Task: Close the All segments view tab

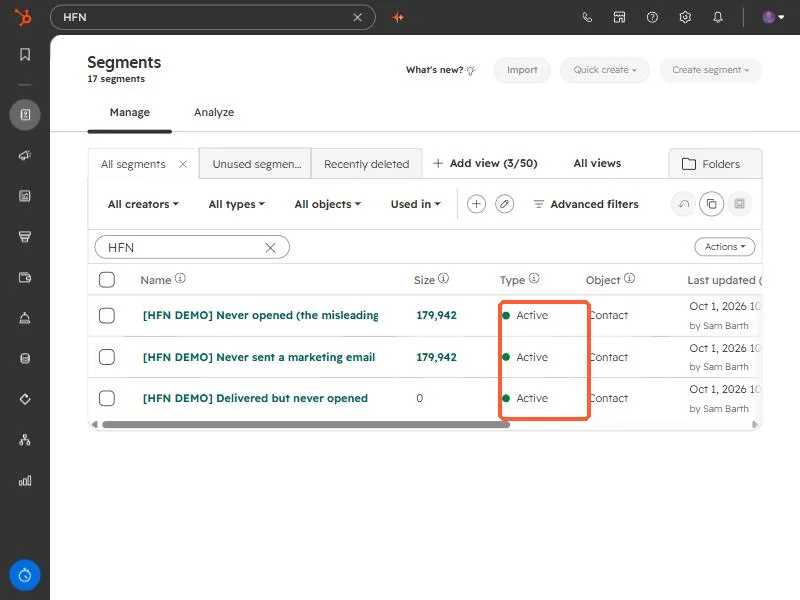Action: pos(183,164)
